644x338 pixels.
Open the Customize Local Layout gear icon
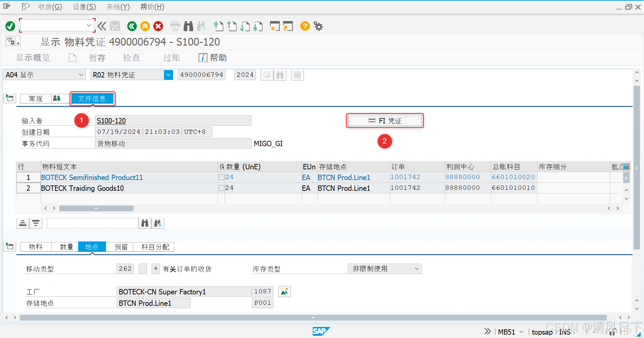pos(318,26)
